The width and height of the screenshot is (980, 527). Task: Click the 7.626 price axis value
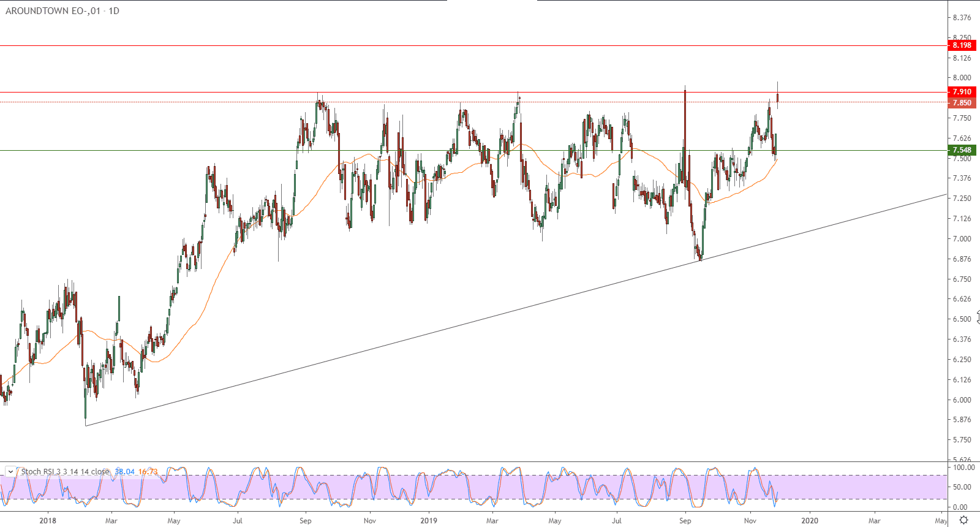pyautogui.click(x=962, y=138)
